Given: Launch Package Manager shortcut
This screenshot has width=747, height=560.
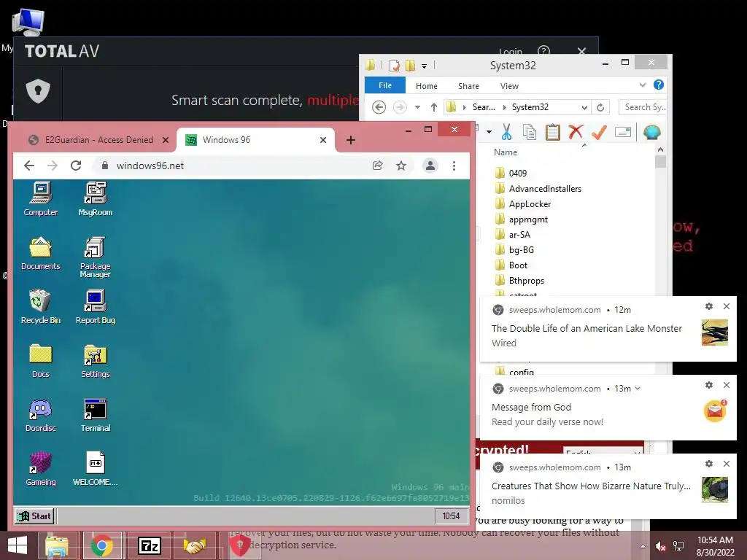Looking at the screenshot, I should click(x=96, y=257).
